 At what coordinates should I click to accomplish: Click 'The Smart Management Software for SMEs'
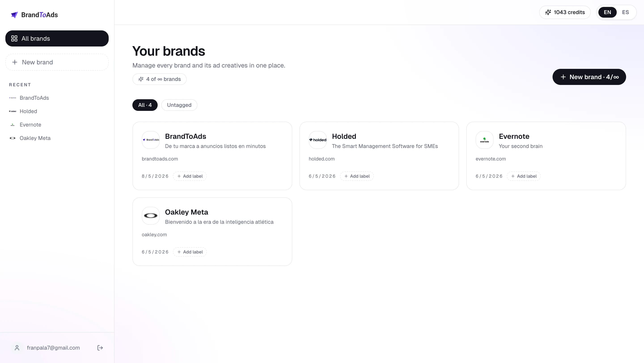click(x=385, y=146)
